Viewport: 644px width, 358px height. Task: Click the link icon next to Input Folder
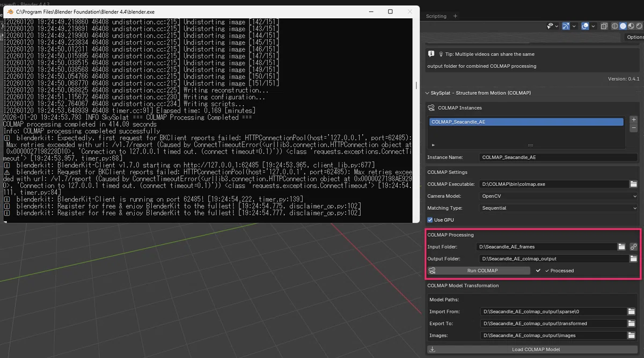click(634, 247)
